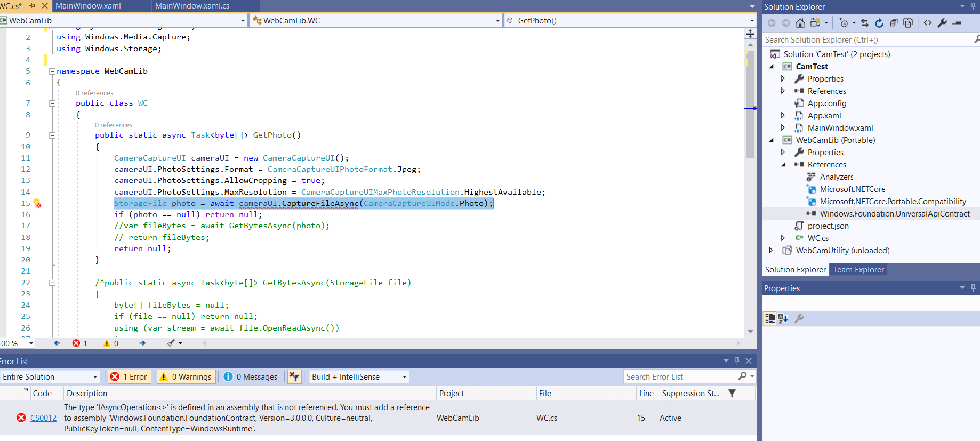Viewport: 980px width, 441px height.
Task: Open Pending Changes Filter clock icon
Action: [844, 23]
